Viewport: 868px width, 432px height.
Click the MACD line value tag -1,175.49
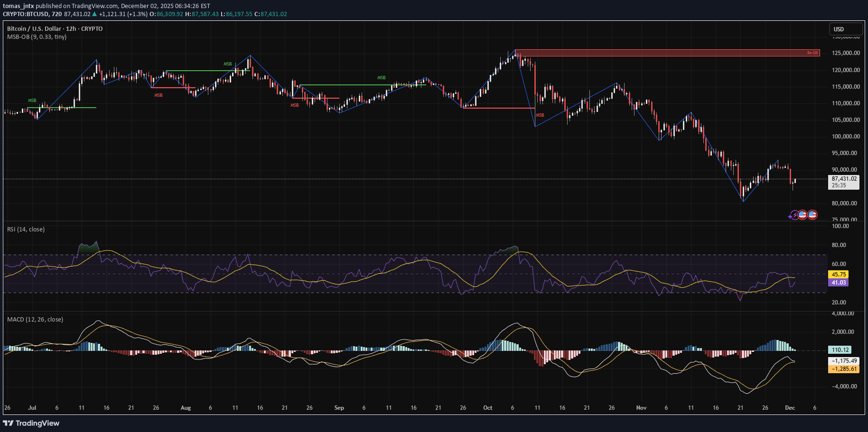coord(844,361)
